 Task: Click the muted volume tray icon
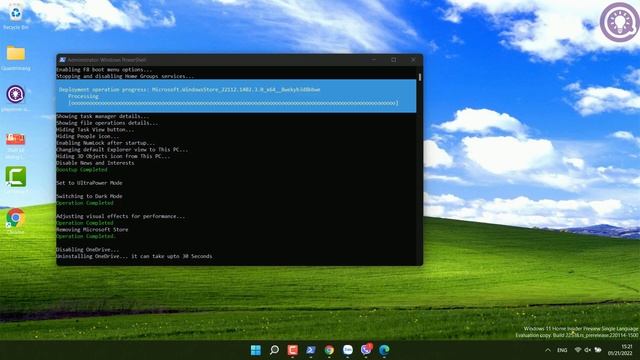588,350
